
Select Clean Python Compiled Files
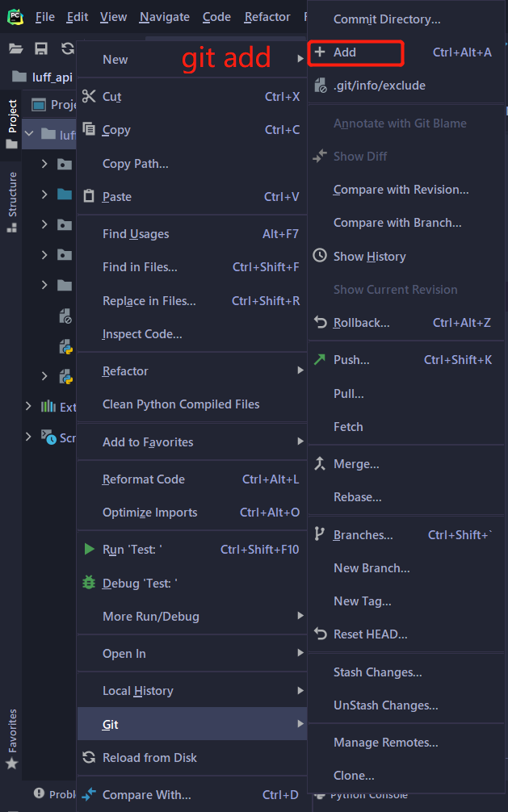click(191, 404)
